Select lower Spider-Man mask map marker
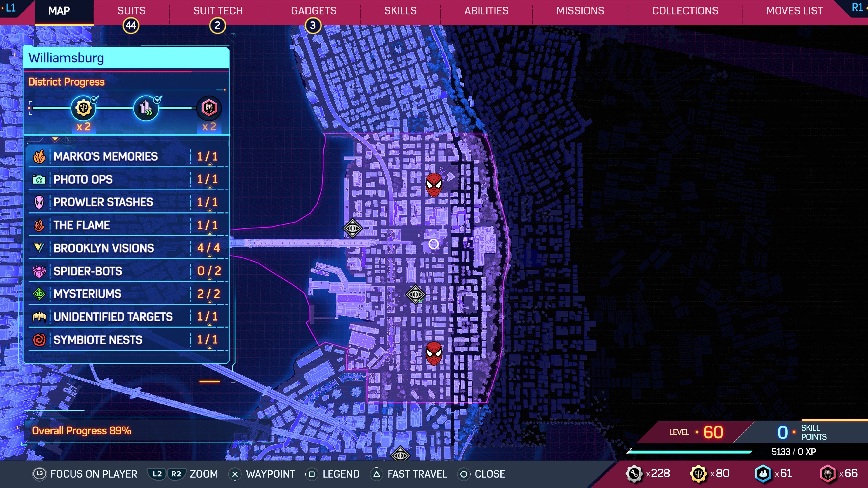Image resolution: width=868 pixels, height=488 pixels. (x=434, y=353)
